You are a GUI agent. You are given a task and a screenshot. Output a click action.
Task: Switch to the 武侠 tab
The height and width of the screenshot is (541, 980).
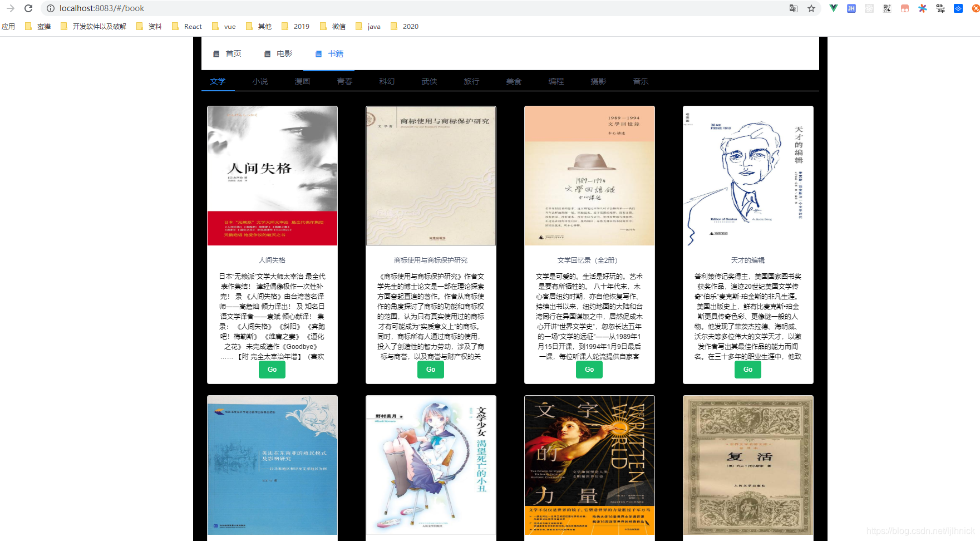tap(429, 81)
